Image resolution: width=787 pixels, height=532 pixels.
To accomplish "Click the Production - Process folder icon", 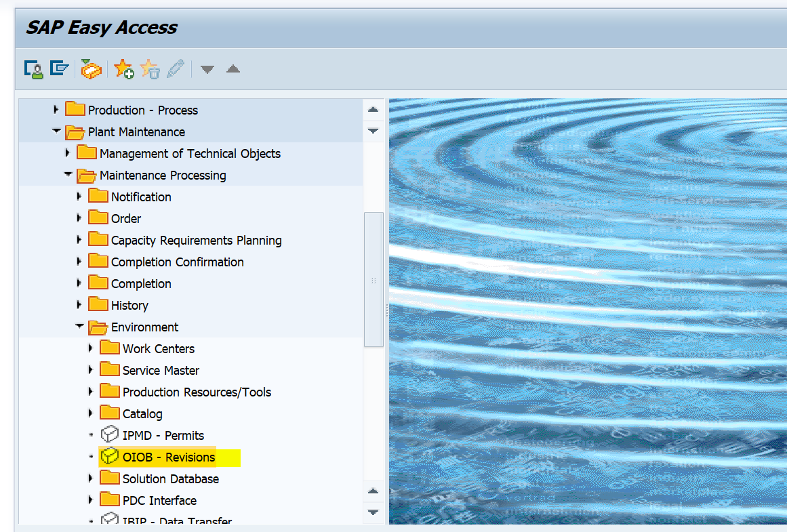I will click(x=75, y=109).
